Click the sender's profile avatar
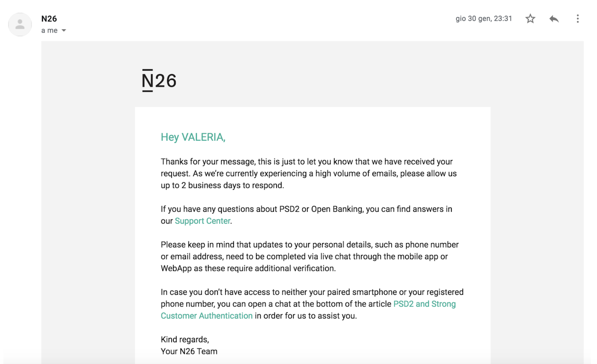Image resolution: width=597 pixels, height=364 pixels. [20, 24]
